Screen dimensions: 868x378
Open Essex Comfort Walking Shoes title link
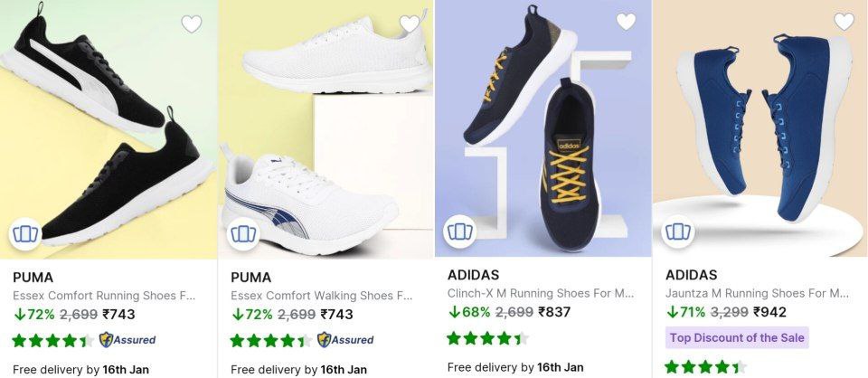[x=322, y=296]
